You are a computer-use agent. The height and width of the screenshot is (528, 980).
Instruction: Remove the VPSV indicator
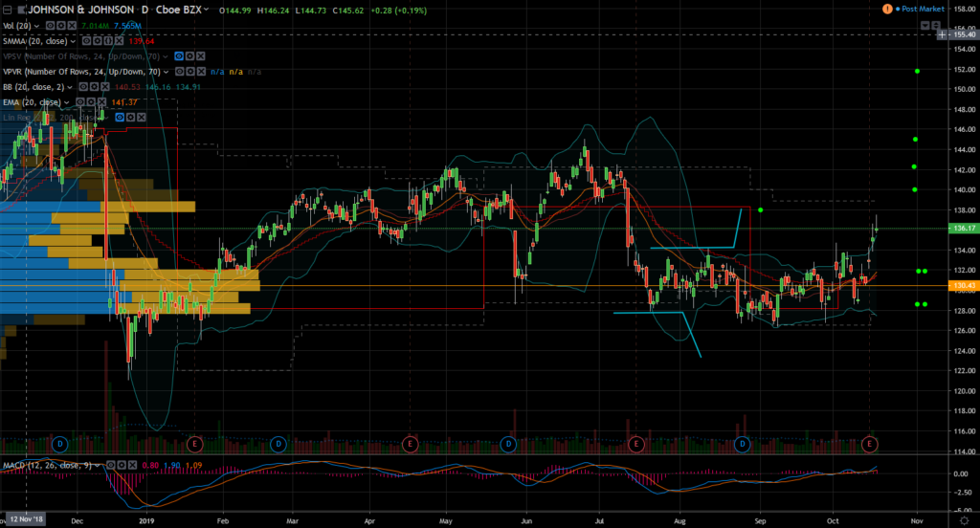coord(201,56)
